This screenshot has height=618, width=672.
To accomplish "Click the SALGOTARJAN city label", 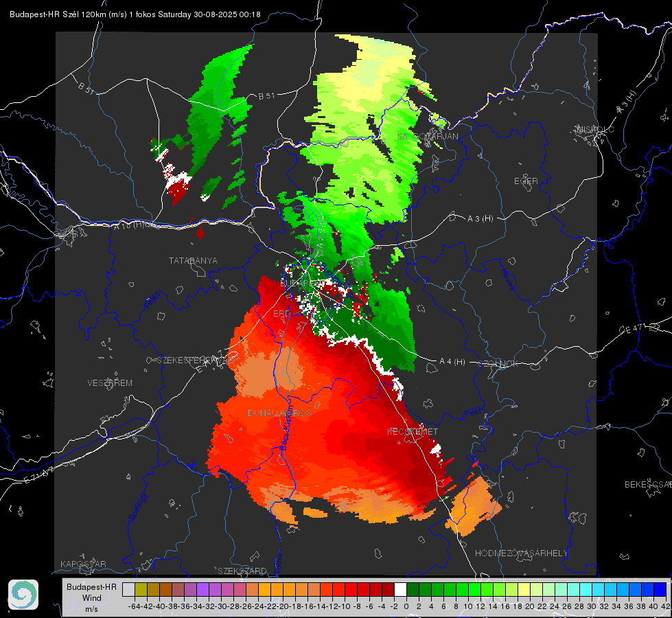I will tap(428, 137).
